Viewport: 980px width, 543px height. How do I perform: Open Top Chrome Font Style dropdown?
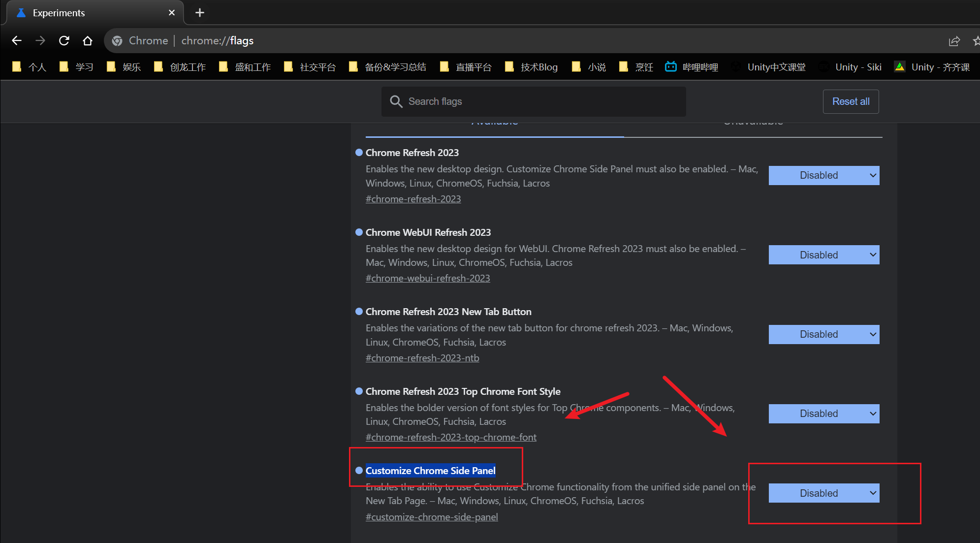tap(824, 414)
